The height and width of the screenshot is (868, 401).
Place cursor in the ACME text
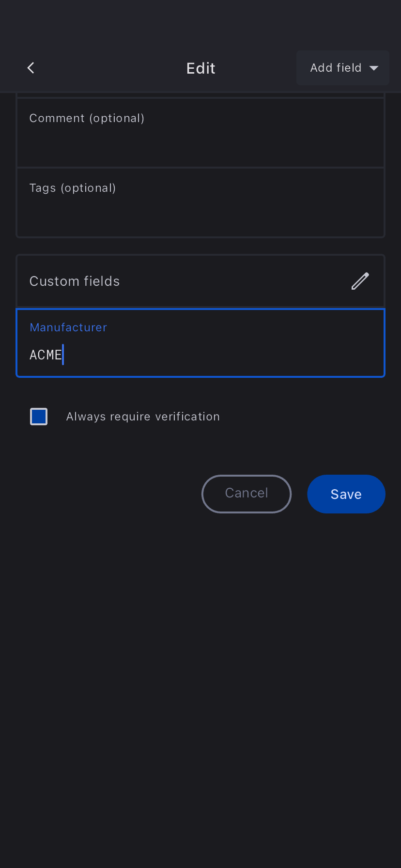pyautogui.click(x=46, y=355)
